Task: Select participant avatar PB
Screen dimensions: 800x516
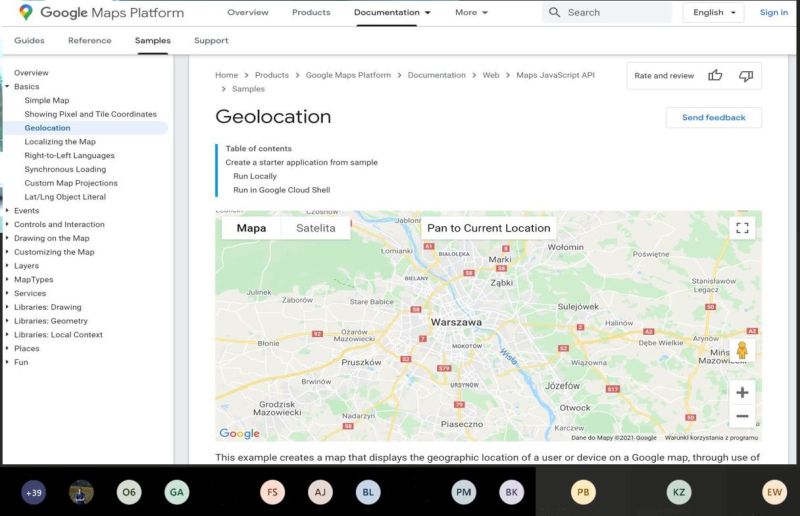Action: pyautogui.click(x=583, y=492)
